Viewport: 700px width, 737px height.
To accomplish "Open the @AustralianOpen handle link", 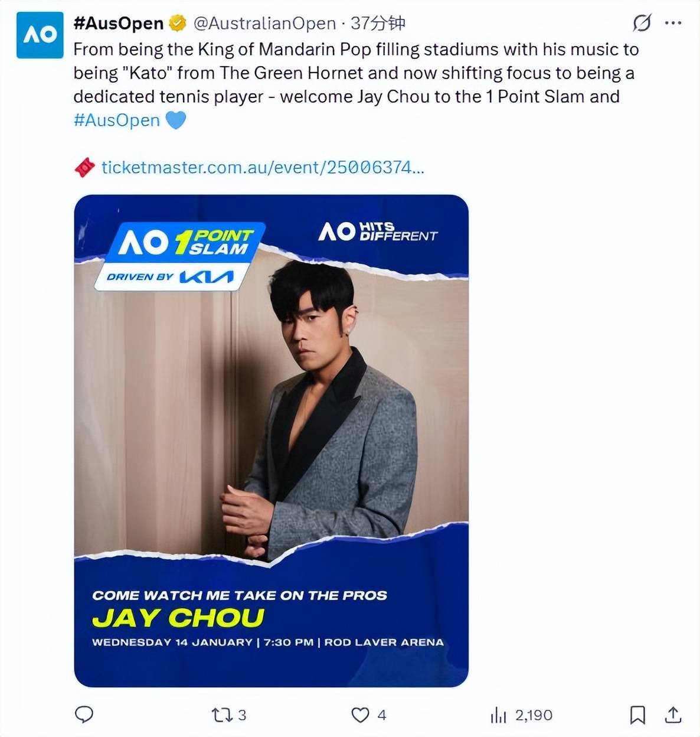I will point(264,23).
